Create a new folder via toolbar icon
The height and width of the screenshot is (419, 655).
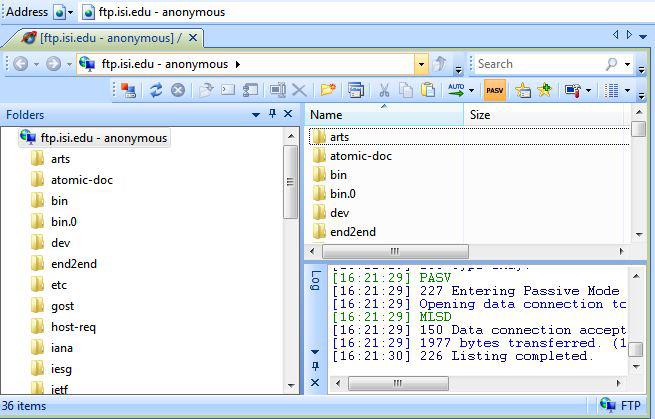328,90
